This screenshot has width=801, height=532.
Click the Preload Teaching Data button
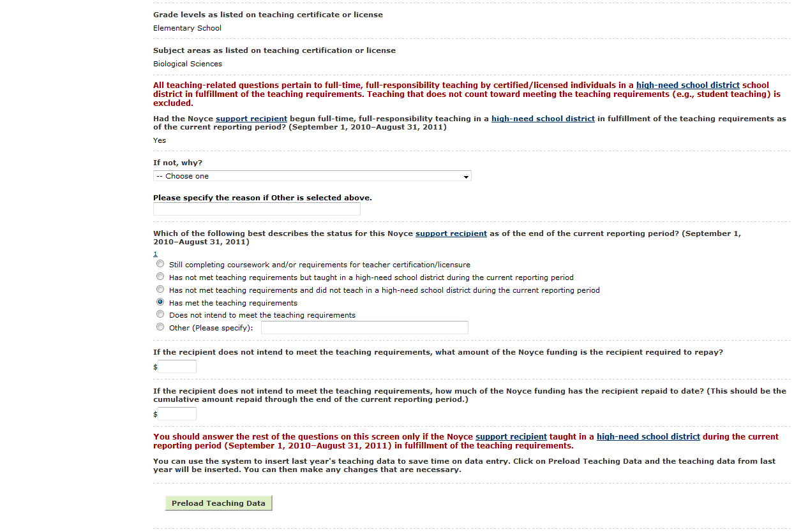(x=218, y=503)
